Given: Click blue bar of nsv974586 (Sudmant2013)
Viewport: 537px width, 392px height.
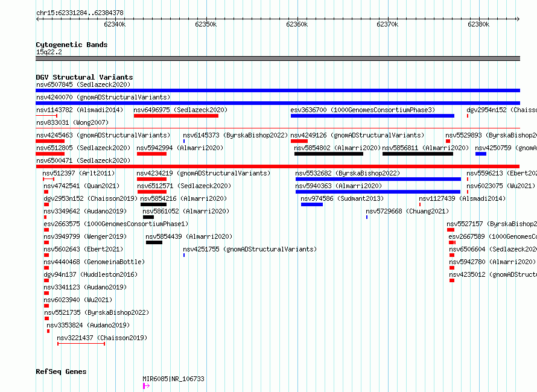Looking at the screenshot, I should point(312,204).
